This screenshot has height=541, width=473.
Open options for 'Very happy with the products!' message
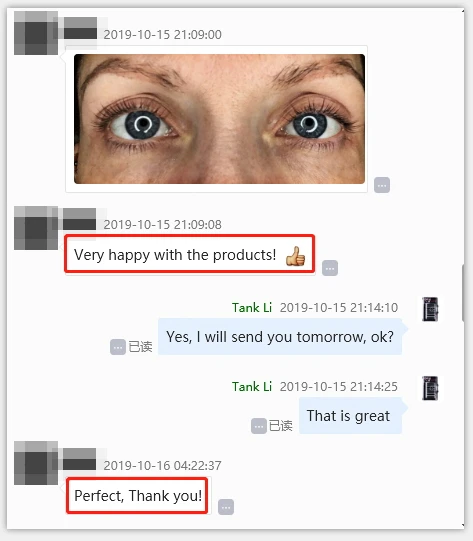click(330, 268)
